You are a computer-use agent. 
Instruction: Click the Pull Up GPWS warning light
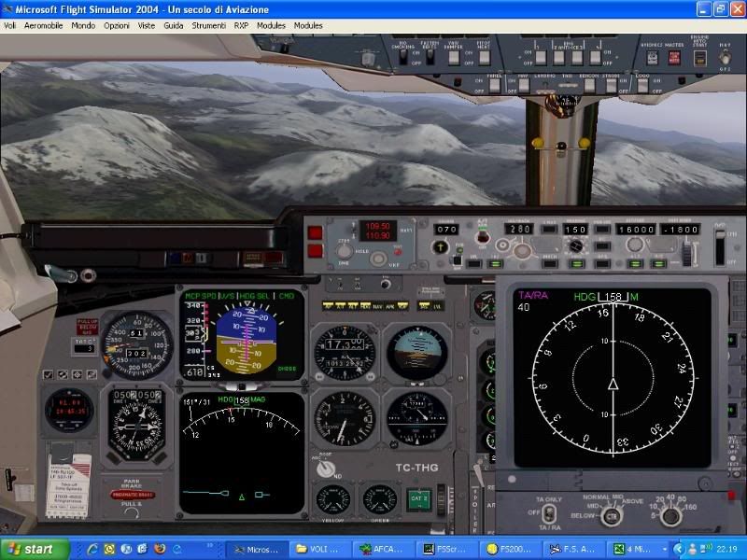point(87,327)
